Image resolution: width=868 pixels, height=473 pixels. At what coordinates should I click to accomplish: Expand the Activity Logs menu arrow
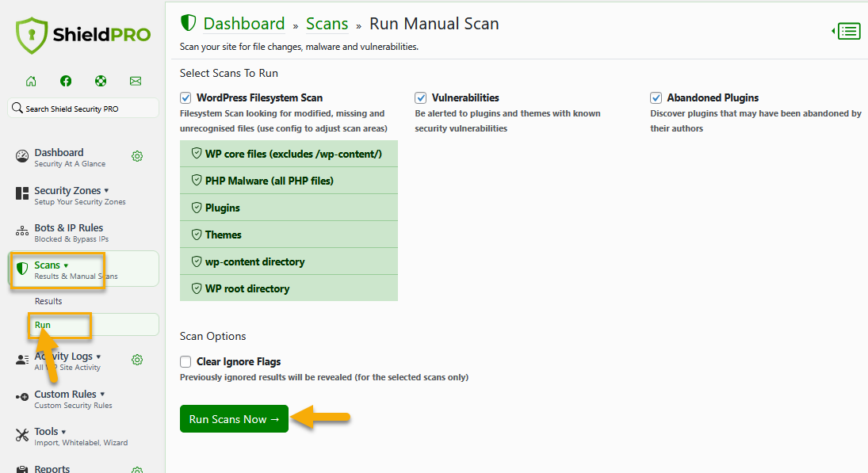[x=98, y=357]
